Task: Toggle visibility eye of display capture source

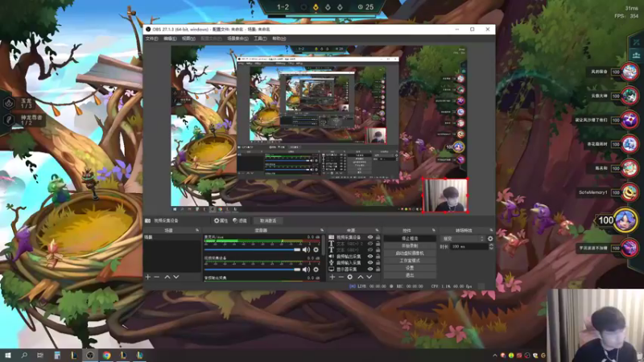Action: [x=370, y=269]
